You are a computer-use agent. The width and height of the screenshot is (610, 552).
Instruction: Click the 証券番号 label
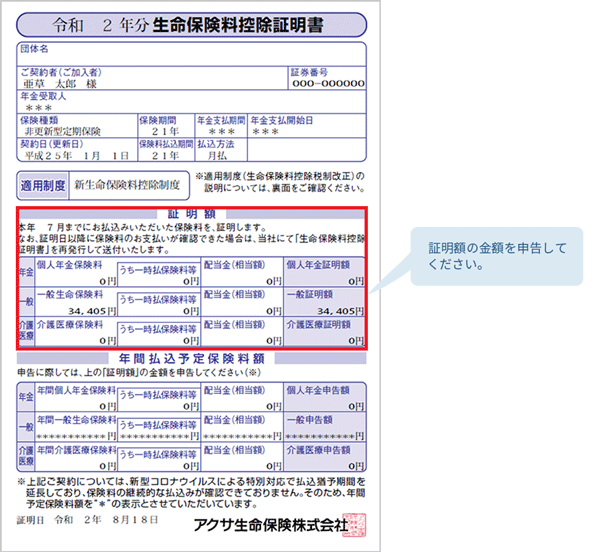309,72
